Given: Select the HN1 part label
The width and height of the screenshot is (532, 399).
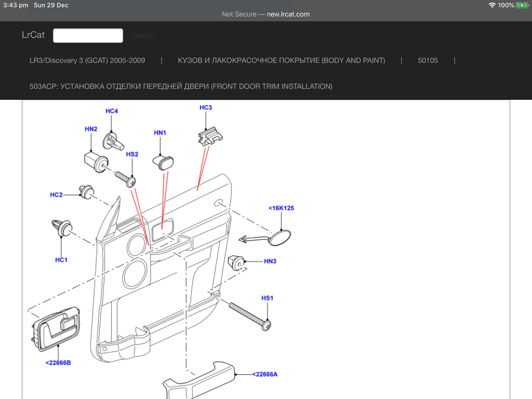Looking at the screenshot, I should click(160, 133).
